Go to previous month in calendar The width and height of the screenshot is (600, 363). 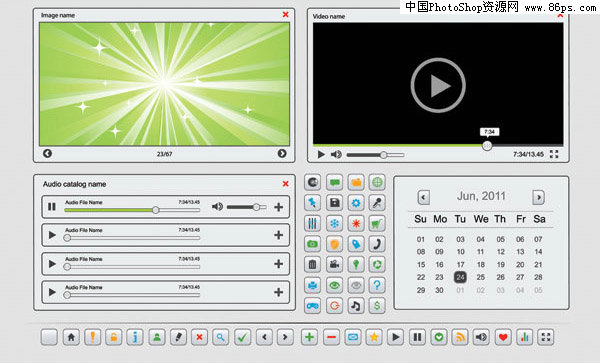(423, 197)
